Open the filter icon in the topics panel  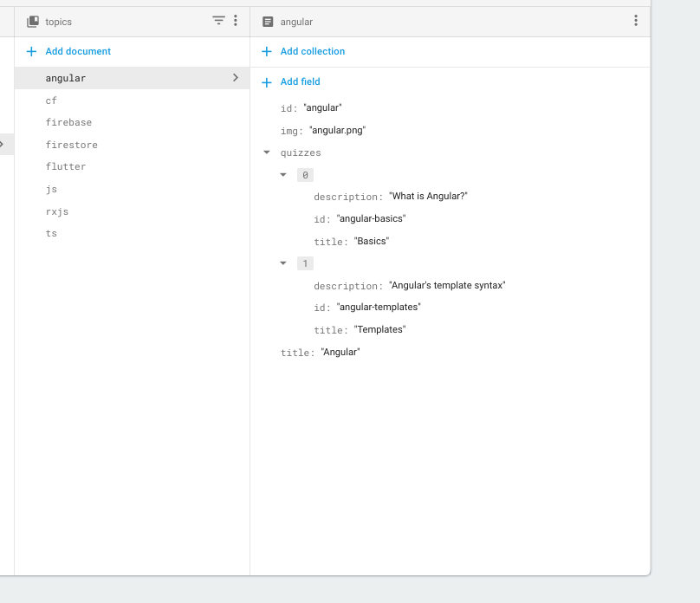218,20
